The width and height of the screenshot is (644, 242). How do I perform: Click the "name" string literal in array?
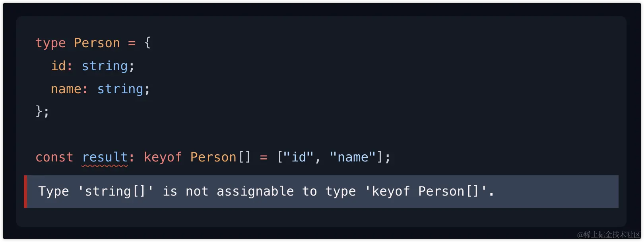tap(353, 157)
